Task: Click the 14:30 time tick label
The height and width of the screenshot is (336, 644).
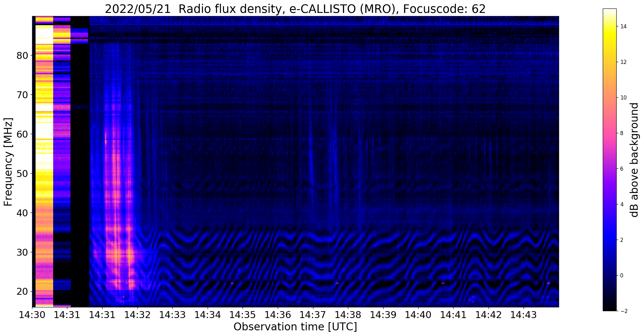Action: pyautogui.click(x=32, y=315)
